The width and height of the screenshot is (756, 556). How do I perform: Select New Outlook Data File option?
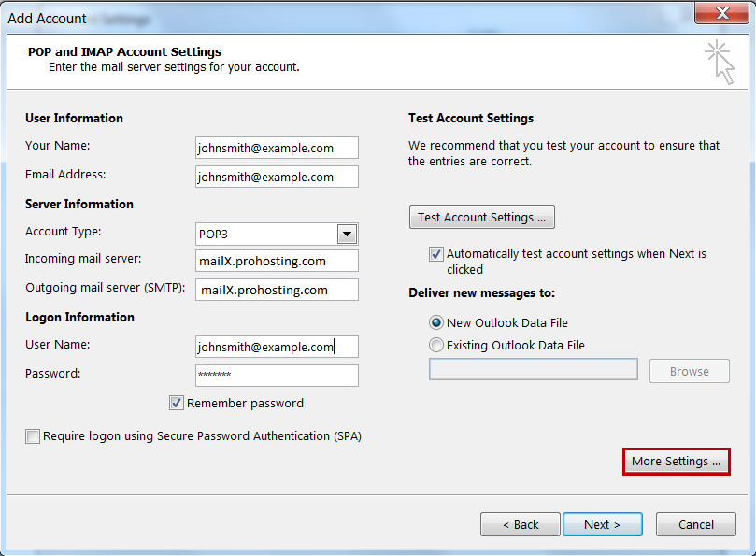435,322
